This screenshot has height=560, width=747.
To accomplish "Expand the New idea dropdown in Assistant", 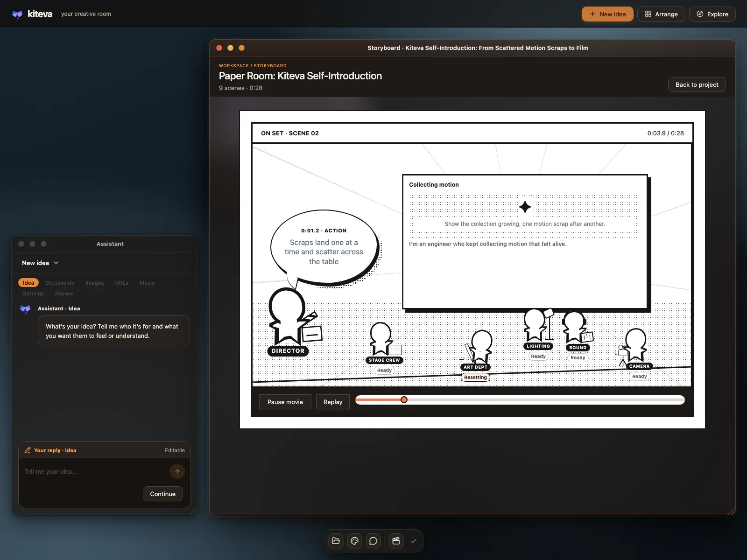I will point(40,263).
